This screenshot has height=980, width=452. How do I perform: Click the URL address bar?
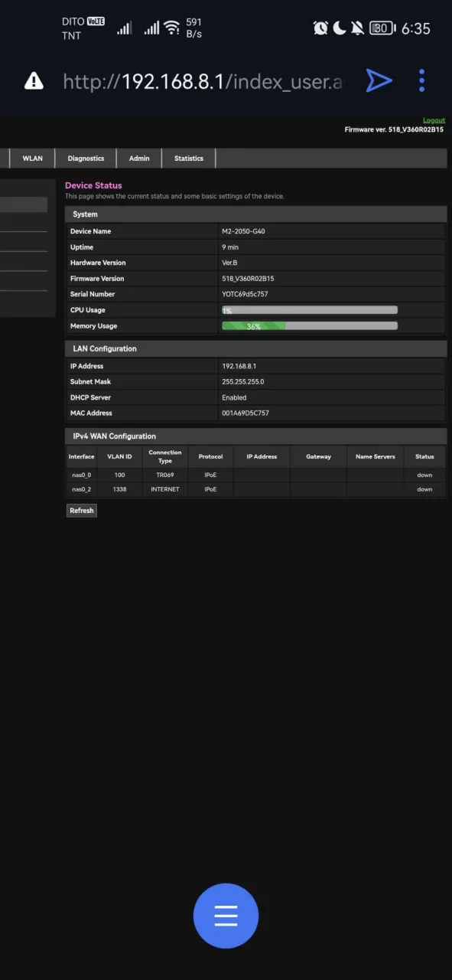(203, 81)
